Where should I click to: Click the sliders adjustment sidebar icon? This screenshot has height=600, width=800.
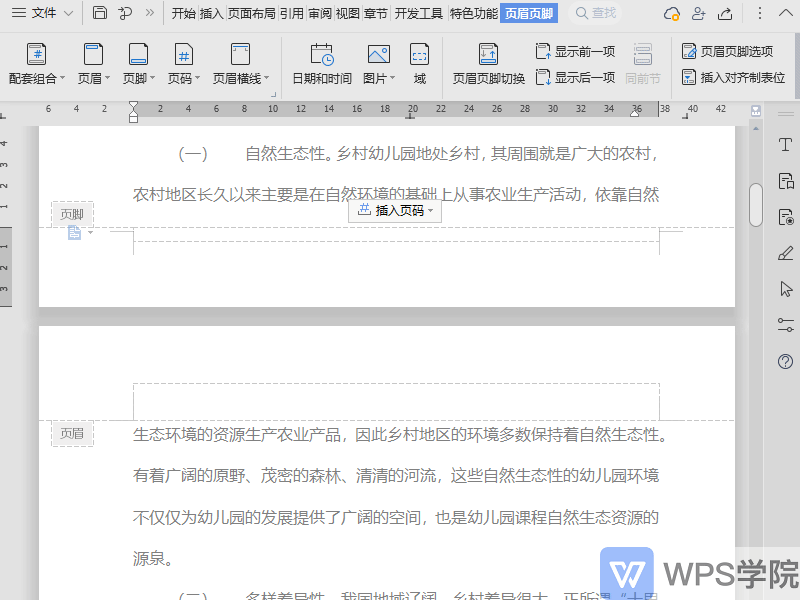coord(786,325)
